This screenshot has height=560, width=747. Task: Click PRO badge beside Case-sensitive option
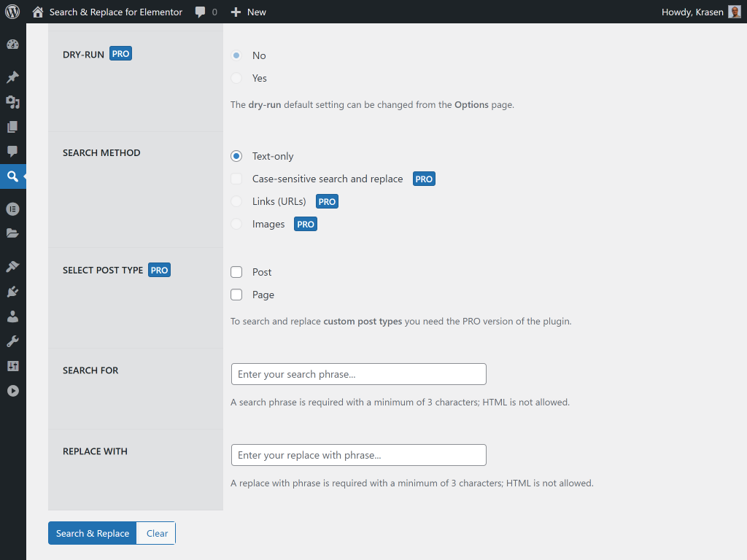(424, 179)
